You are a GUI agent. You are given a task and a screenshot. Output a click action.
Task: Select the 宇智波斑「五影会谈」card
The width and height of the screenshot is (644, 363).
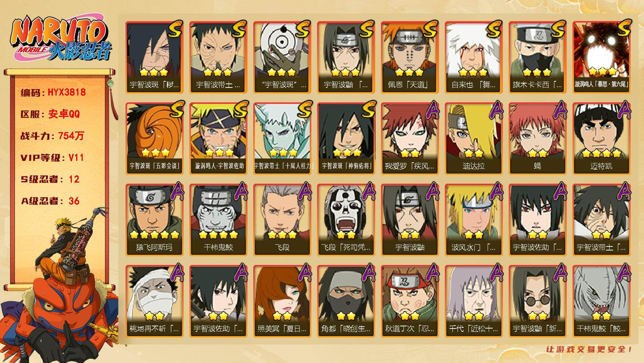coord(154,139)
